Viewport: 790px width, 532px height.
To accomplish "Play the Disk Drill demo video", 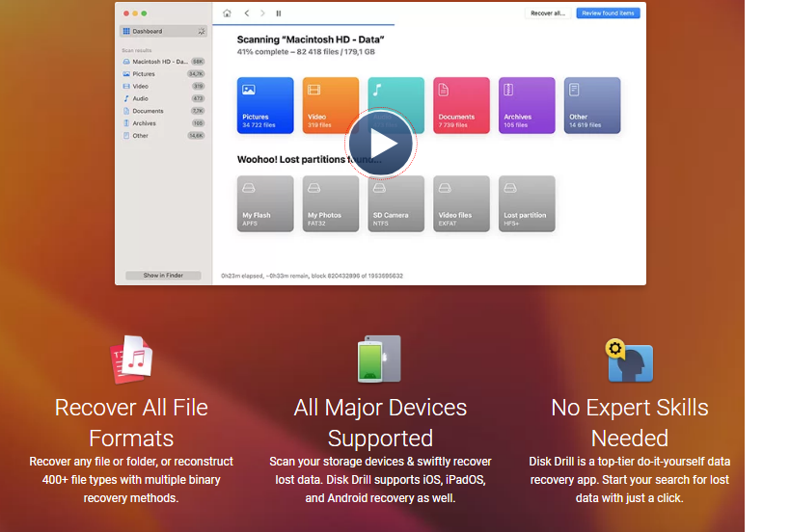I will pyautogui.click(x=381, y=145).
